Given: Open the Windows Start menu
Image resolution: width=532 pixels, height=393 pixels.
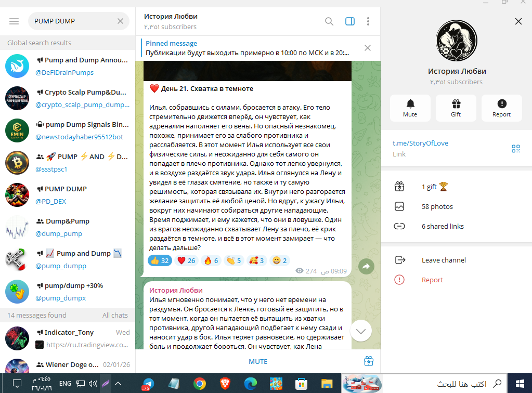Looking at the screenshot, I should pos(520,384).
